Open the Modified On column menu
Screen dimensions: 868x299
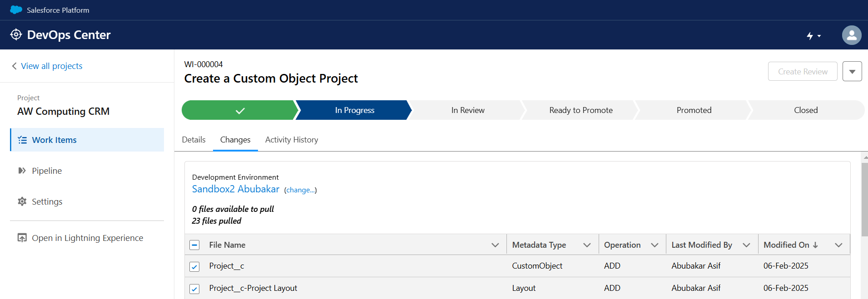pyautogui.click(x=838, y=245)
